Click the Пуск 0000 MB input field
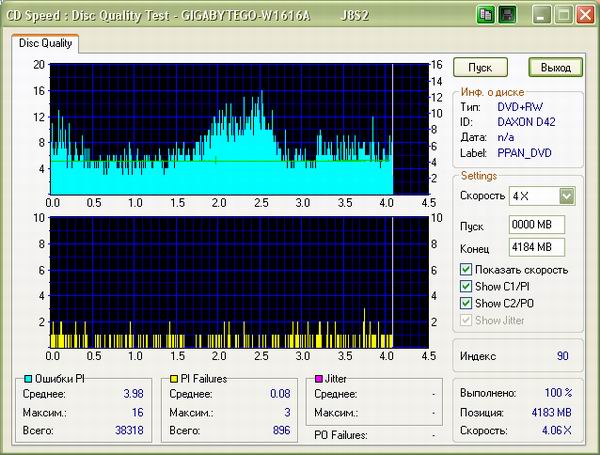The image size is (600, 455). (x=537, y=223)
